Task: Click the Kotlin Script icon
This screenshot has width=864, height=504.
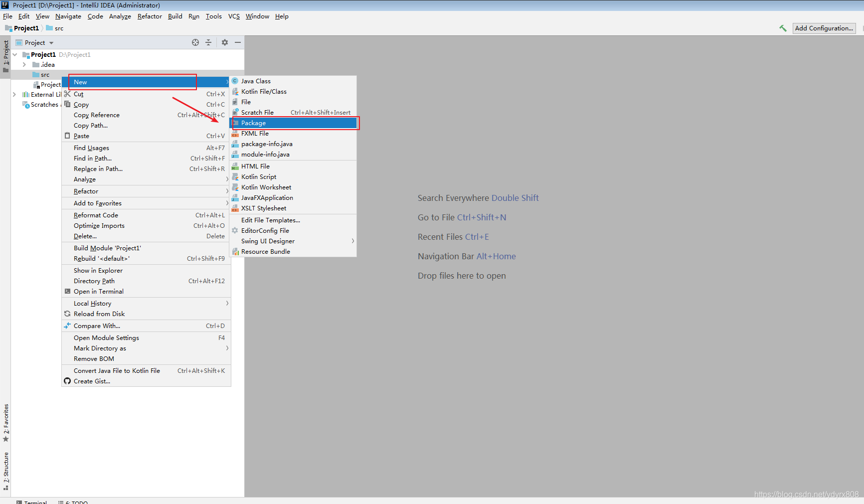Action: [x=235, y=176]
